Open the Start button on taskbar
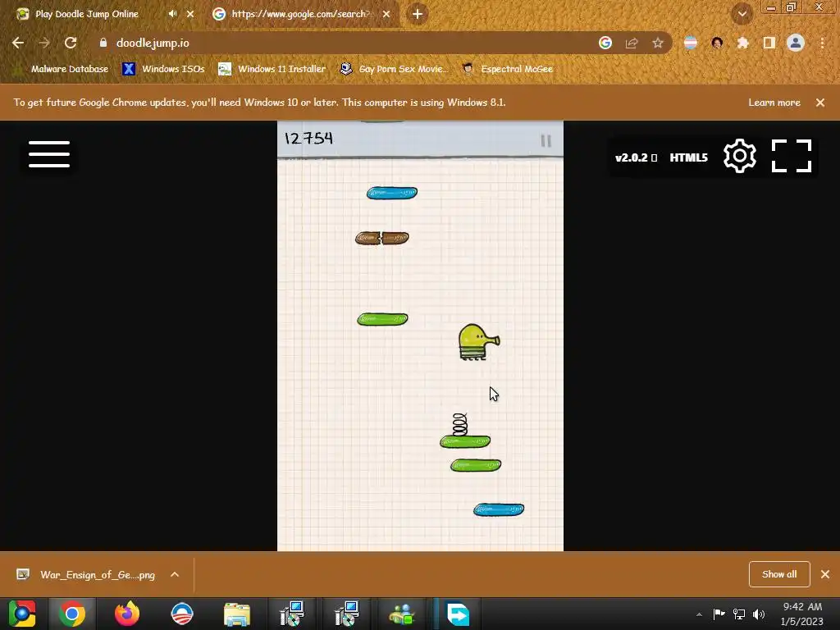Image resolution: width=840 pixels, height=630 pixels. 22,614
